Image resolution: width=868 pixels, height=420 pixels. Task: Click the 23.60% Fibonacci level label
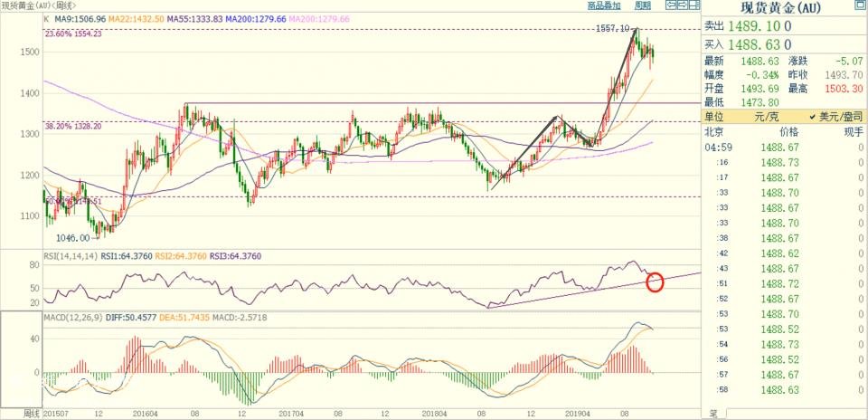tap(73, 33)
